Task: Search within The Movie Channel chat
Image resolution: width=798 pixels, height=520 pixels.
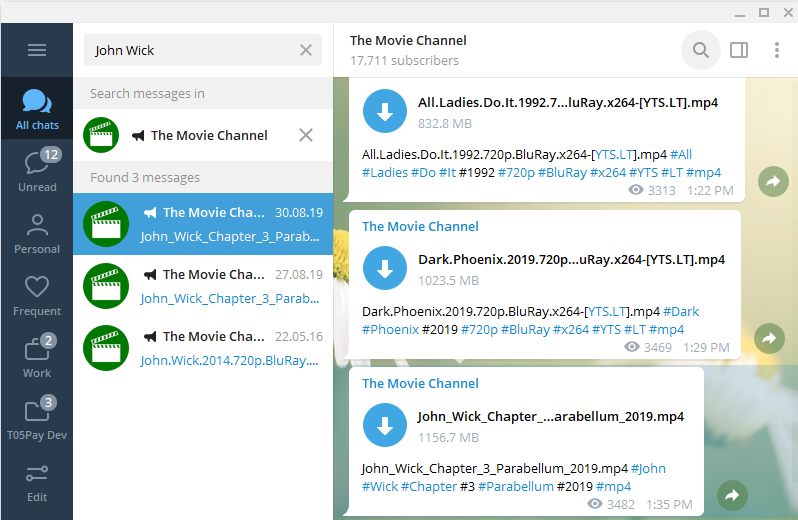Action: click(701, 50)
